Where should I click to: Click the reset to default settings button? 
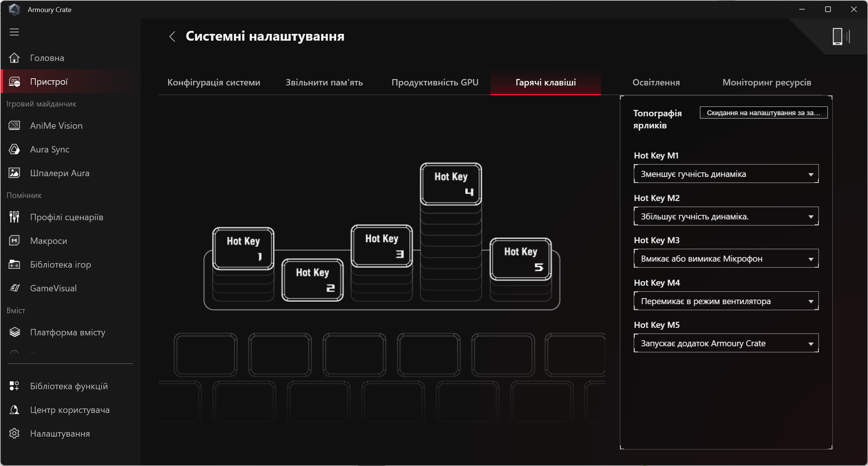[x=763, y=113]
